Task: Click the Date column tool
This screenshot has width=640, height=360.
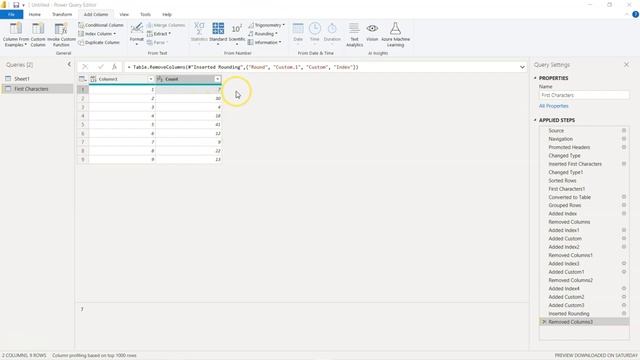Action: click(x=298, y=33)
